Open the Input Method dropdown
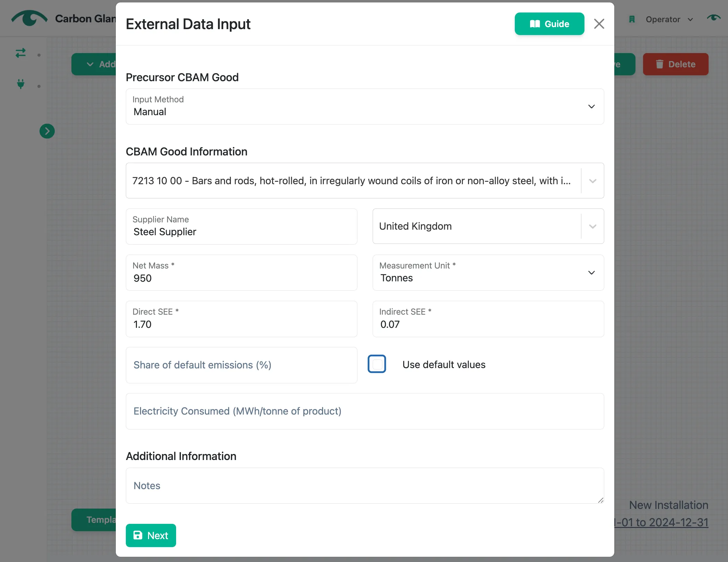 point(365,107)
